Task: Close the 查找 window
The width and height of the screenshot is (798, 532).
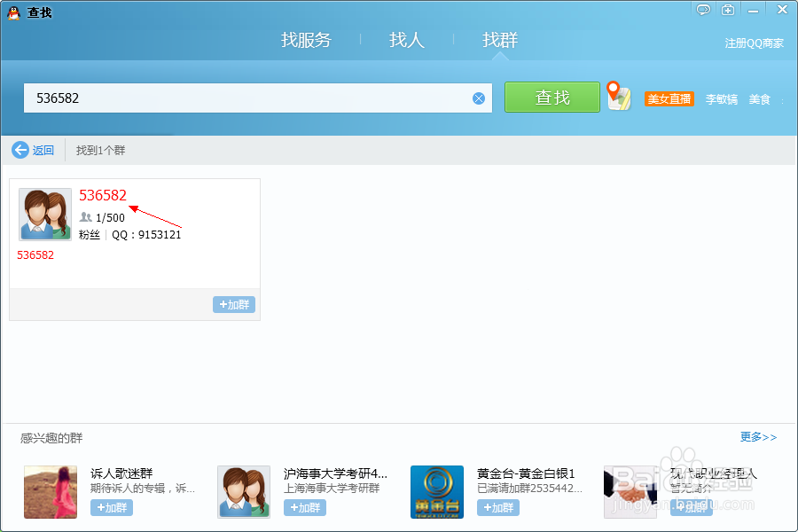Action: 782,10
